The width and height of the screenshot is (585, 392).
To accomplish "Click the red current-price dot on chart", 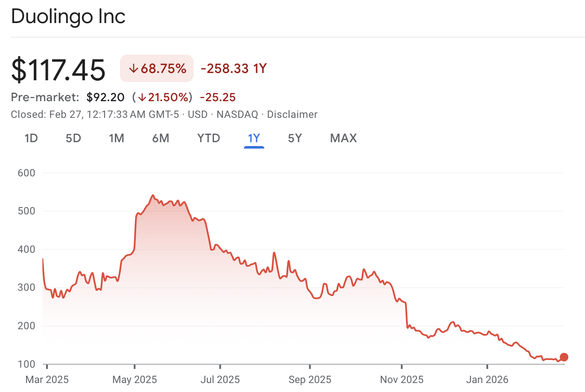I will 564,357.
